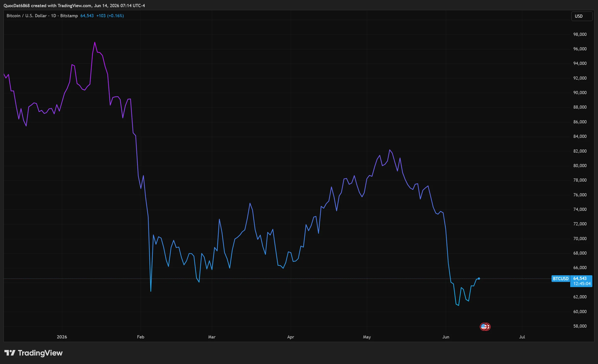The width and height of the screenshot is (598, 364).
Task: Open the USD currency selector
Action: [582, 16]
